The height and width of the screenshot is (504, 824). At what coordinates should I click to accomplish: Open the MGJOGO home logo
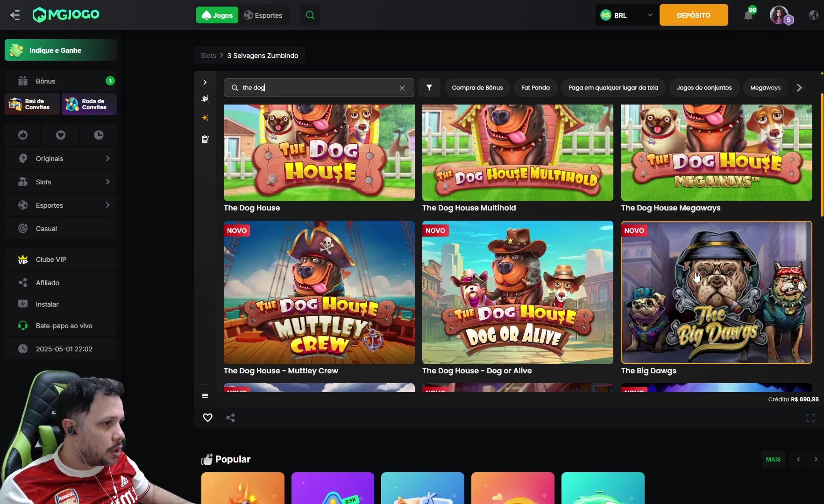point(66,14)
